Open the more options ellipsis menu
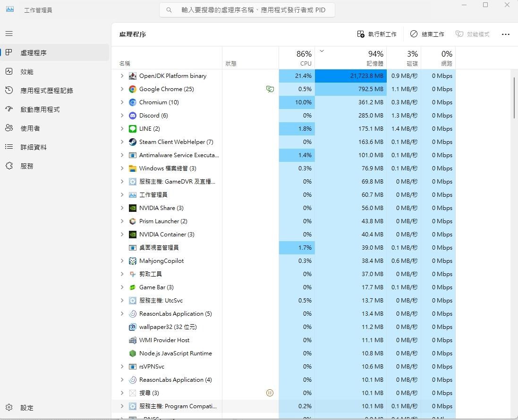This screenshot has height=420, width=518. point(505,34)
